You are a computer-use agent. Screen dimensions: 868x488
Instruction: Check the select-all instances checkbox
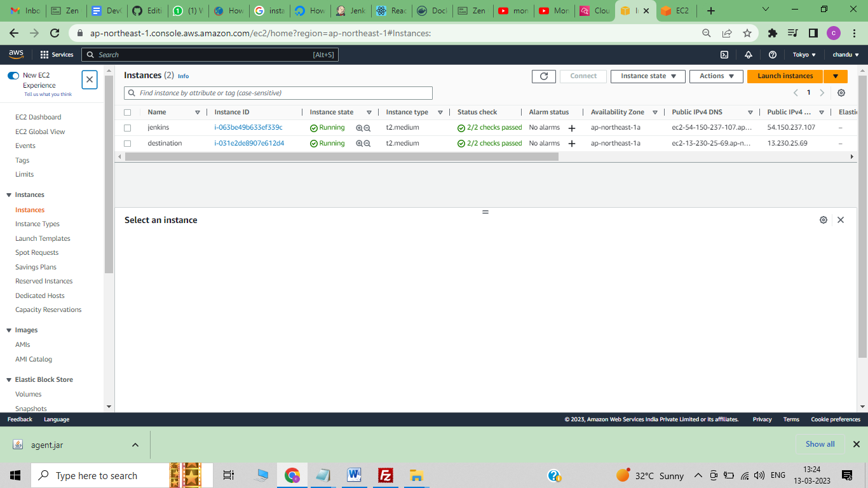[x=127, y=112]
